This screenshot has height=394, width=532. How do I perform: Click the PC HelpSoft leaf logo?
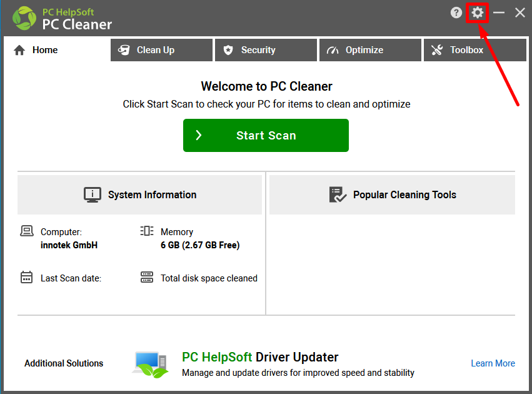(24, 18)
